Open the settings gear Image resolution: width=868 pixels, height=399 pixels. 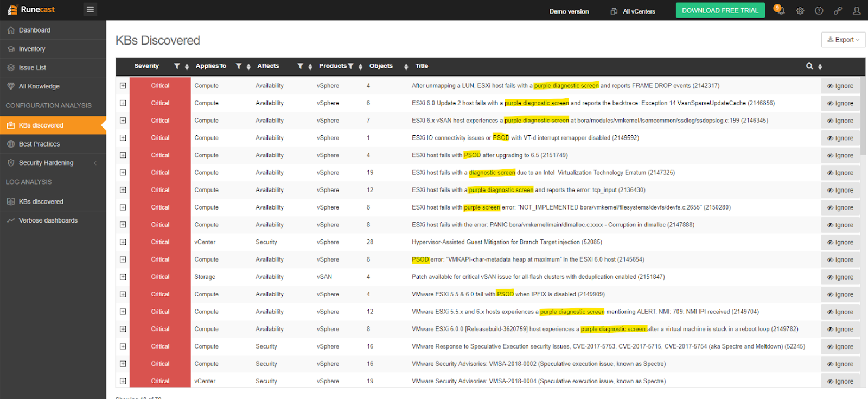(x=800, y=11)
